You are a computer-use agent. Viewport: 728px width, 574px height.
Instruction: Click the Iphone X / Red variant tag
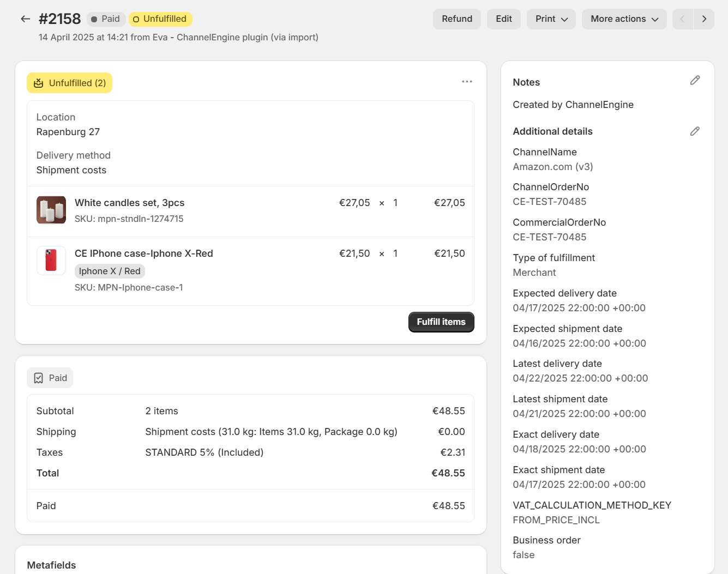point(110,271)
